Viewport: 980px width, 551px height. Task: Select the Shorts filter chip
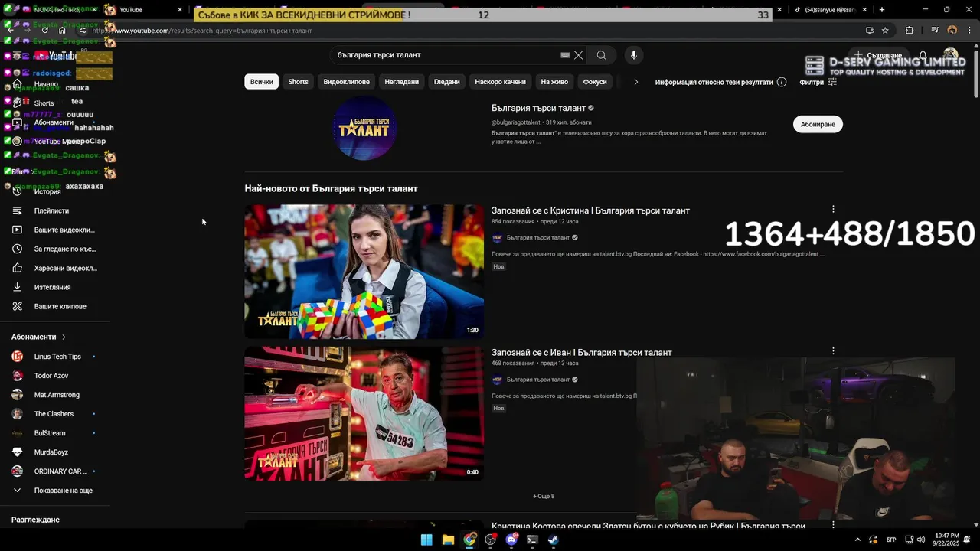pyautogui.click(x=298, y=82)
